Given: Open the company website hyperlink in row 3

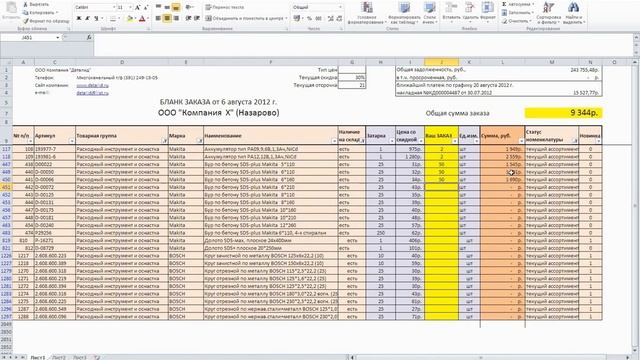Looking at the screenshot, I should (x=93, y=85).
